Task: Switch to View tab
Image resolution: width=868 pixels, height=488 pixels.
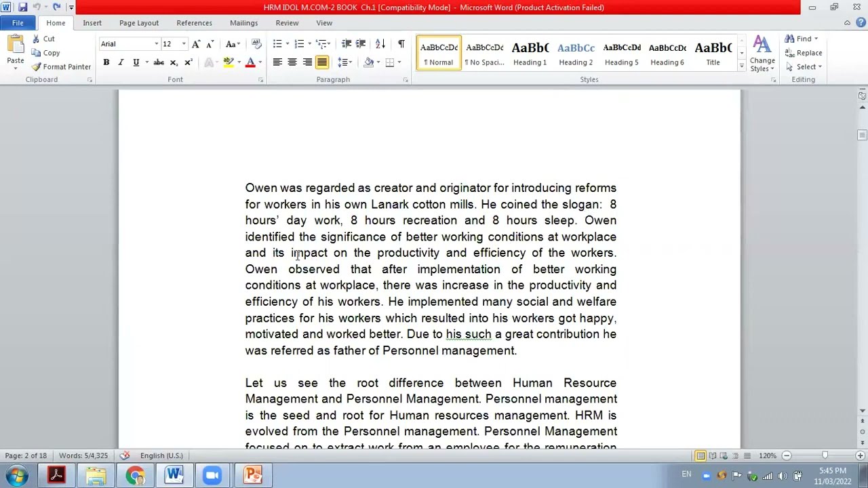Action: point(324,23)
